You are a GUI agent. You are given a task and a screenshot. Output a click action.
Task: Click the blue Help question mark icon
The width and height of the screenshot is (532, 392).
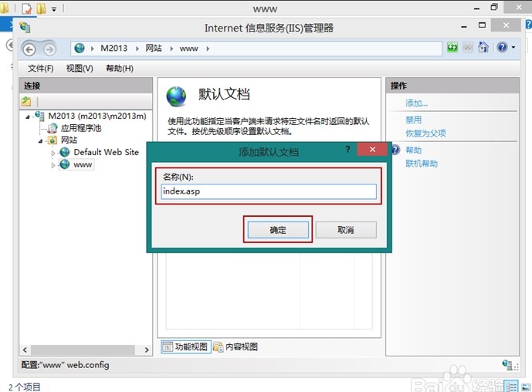[x=502, y=47]
